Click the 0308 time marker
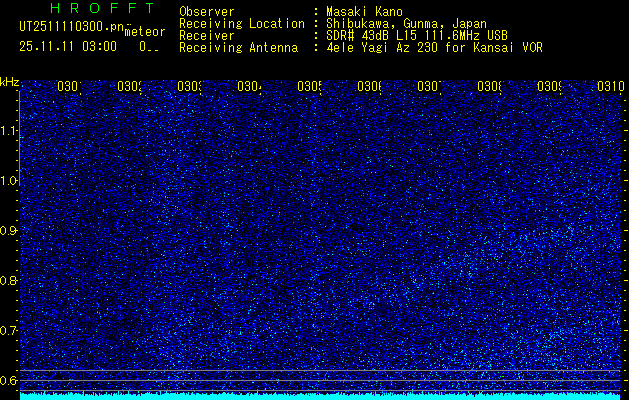This screenshot has height=400, width=629. [x=489, y=86]
